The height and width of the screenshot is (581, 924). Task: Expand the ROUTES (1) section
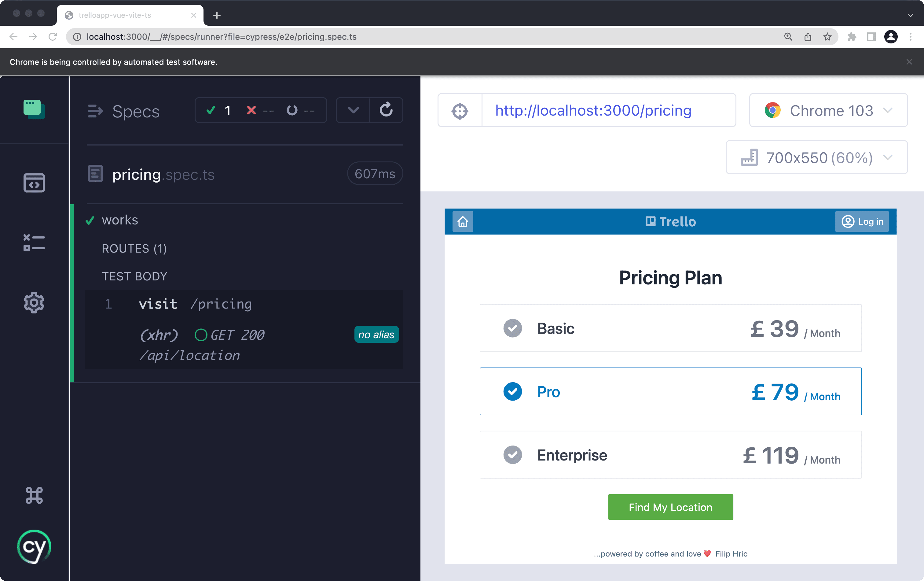134,248
